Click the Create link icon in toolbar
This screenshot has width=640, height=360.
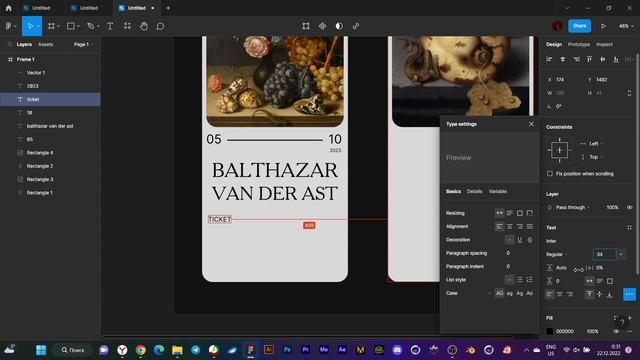(x=356, y=26)
